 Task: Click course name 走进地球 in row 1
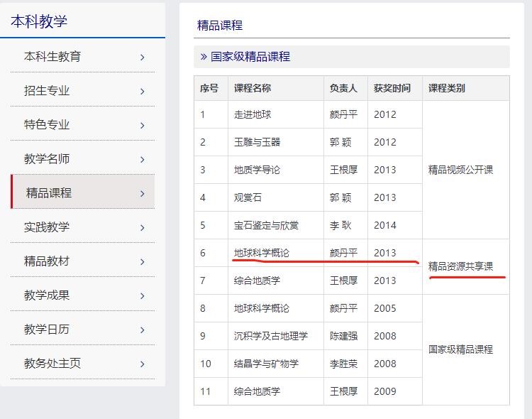pos(253,114)
